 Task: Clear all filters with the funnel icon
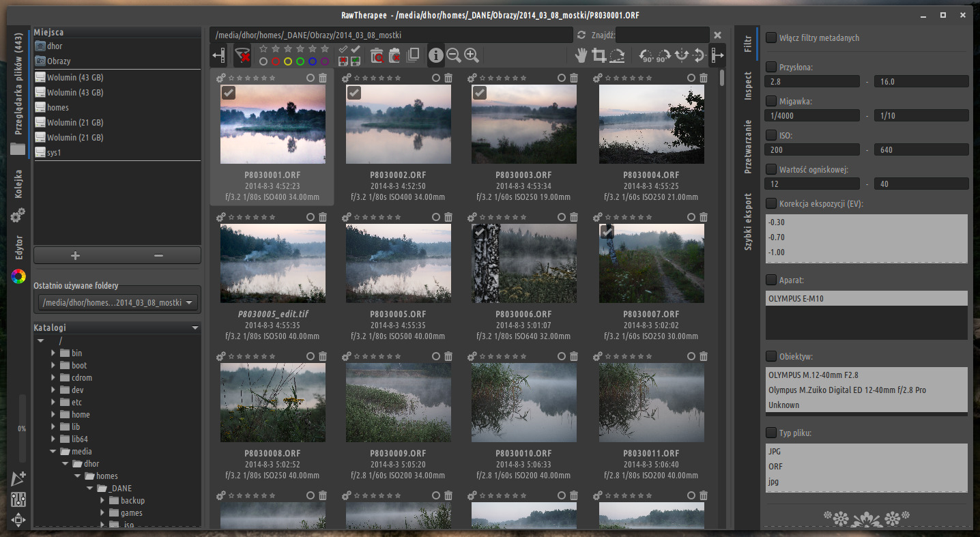pyautogui.click(x=242, y=55)
